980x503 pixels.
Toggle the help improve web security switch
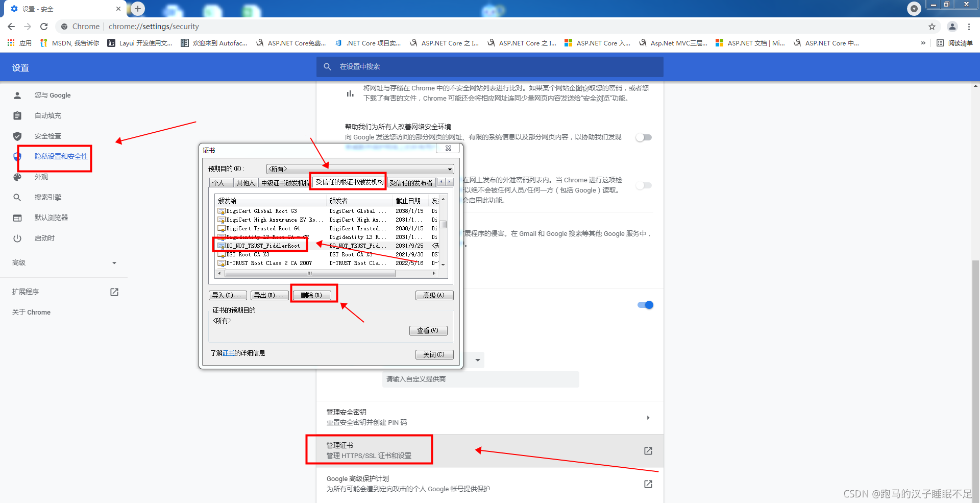coord(644,137)
